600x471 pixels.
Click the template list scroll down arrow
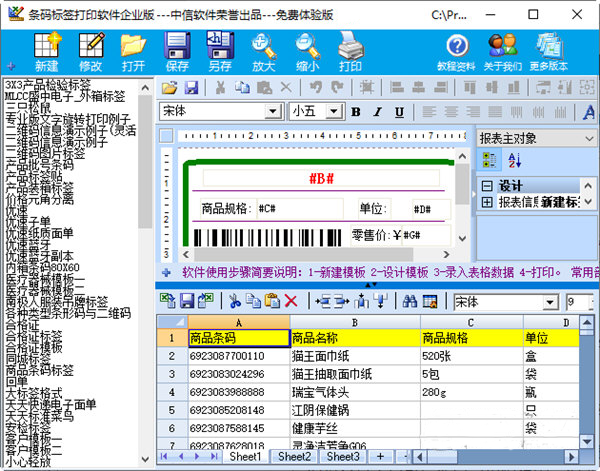click(145, 459)
